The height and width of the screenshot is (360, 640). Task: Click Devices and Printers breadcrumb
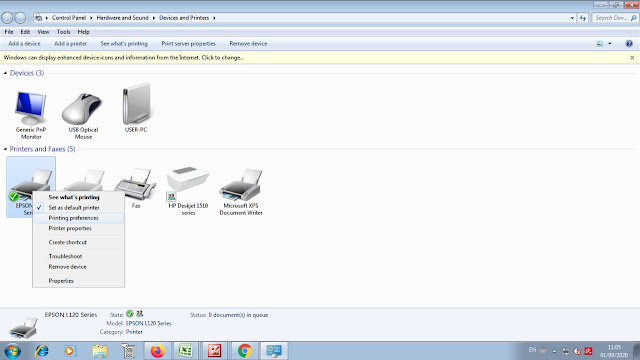184,18
